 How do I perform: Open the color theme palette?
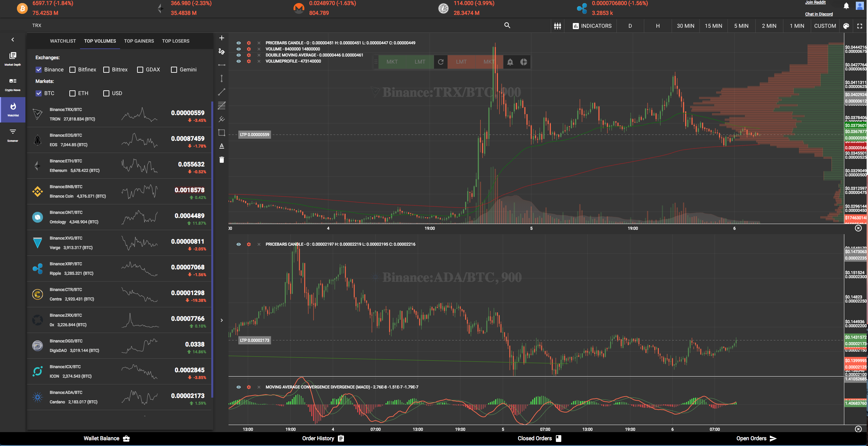pyautogui.click(x=846, y=26)
